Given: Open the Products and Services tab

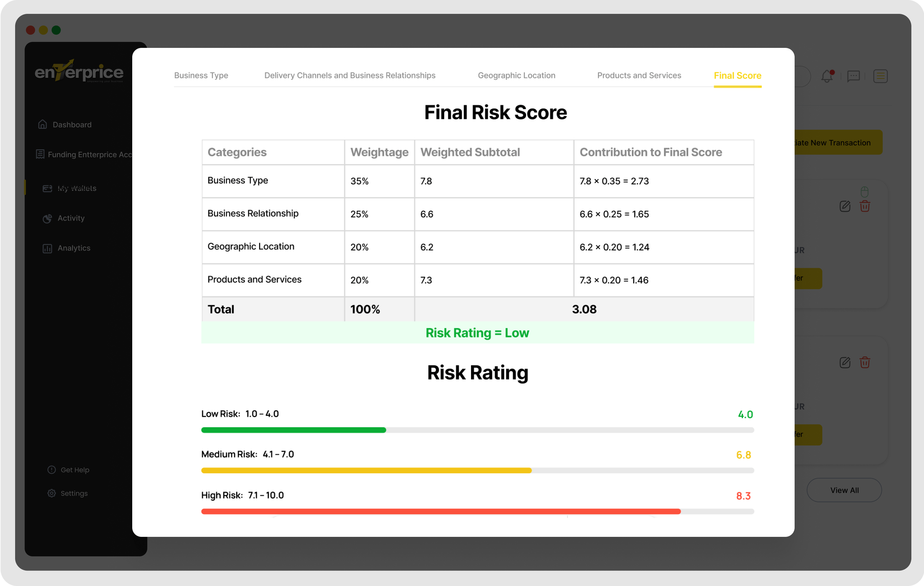Looking at the screenshot, I should click(639, 75).
